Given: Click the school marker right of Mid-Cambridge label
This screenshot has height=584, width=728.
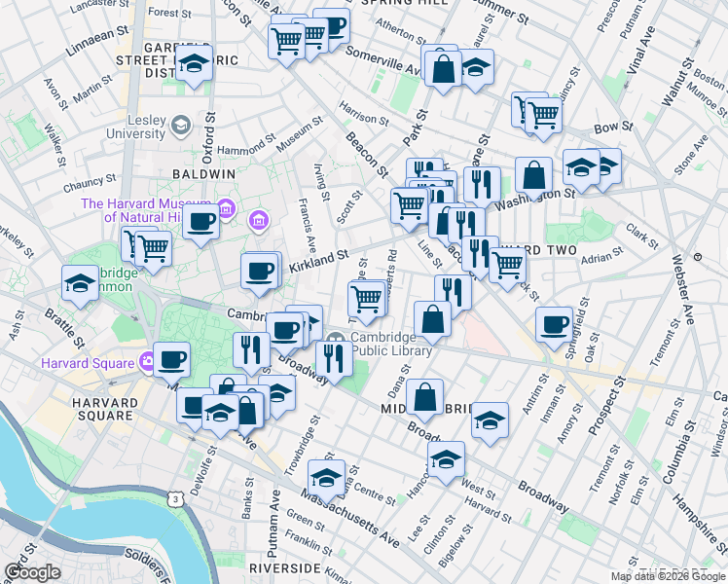Looking at the screenshot, I should tap(490, 421).
